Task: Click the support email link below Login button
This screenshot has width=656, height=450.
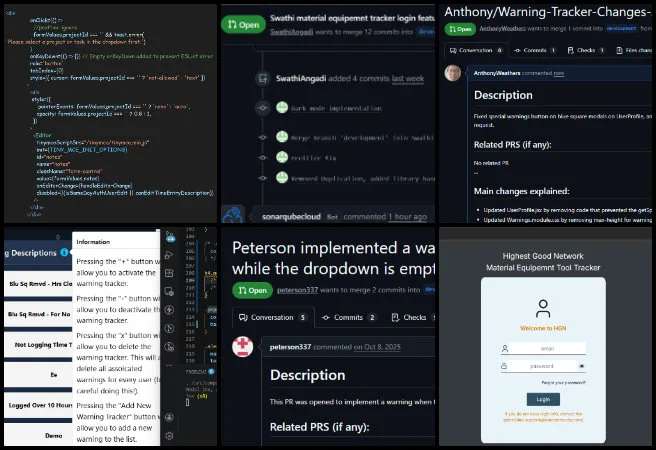Action: coord(543,419)
